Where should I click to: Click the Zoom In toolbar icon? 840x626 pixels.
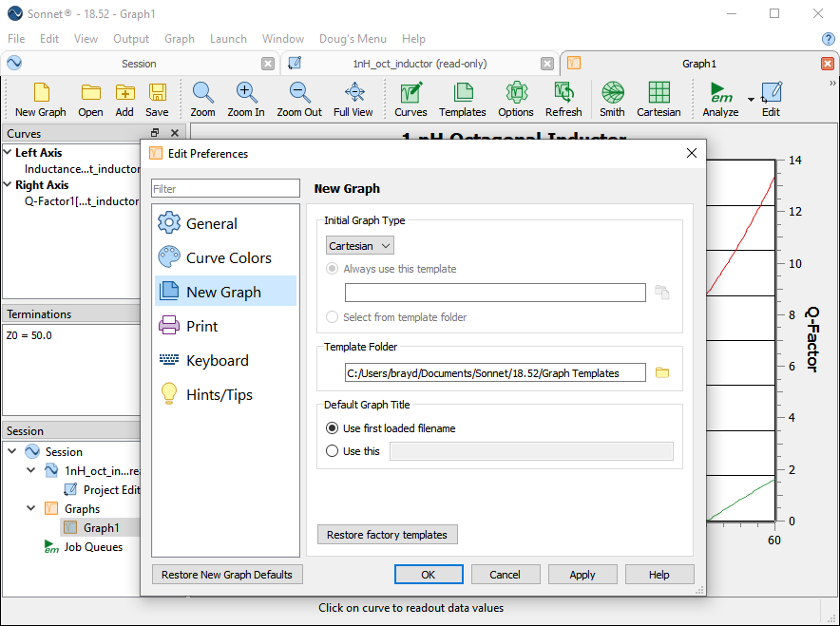[x=246, y=100]
